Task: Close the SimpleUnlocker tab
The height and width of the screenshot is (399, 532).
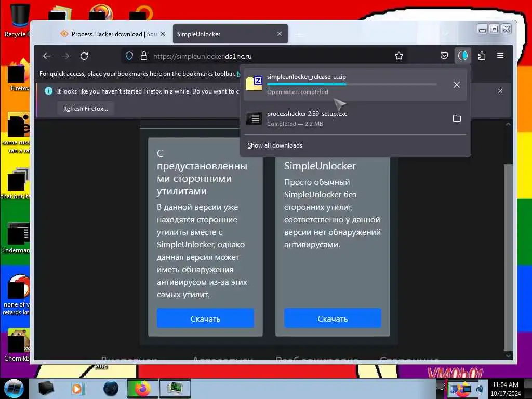Action: 279,34
